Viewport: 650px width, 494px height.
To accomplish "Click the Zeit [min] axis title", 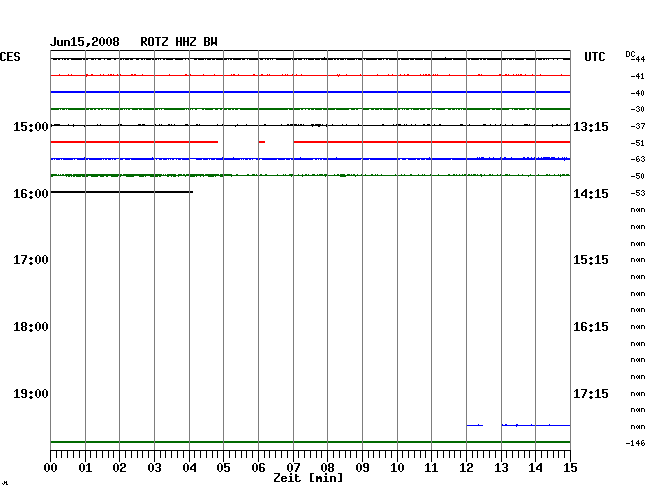I will click(x=308, y=478).
